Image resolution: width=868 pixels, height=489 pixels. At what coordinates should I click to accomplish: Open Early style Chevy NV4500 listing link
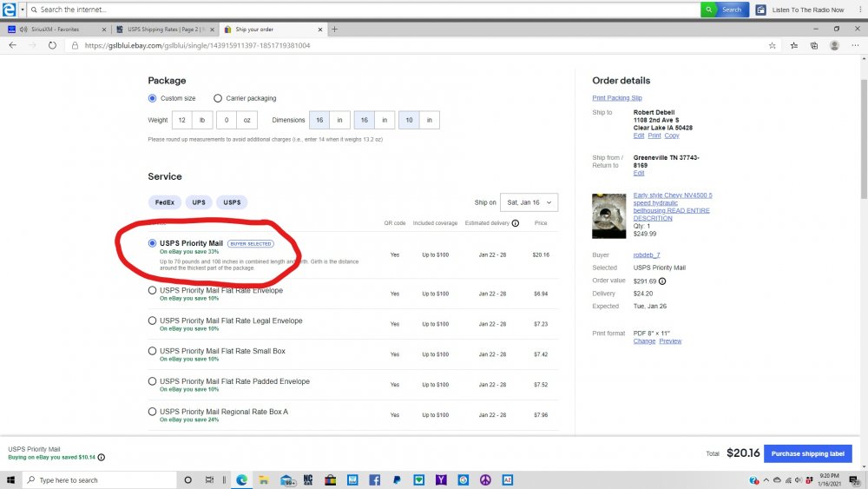tap(673, 207)
